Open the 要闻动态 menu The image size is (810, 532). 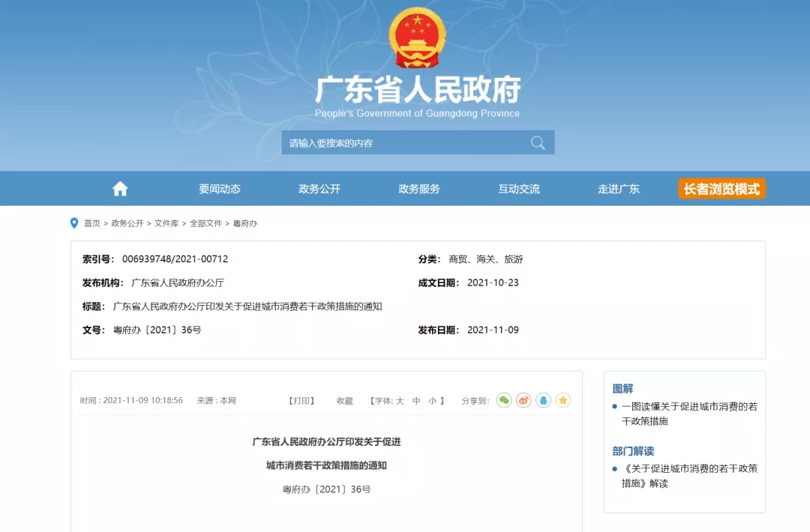(x=220, y=189)
